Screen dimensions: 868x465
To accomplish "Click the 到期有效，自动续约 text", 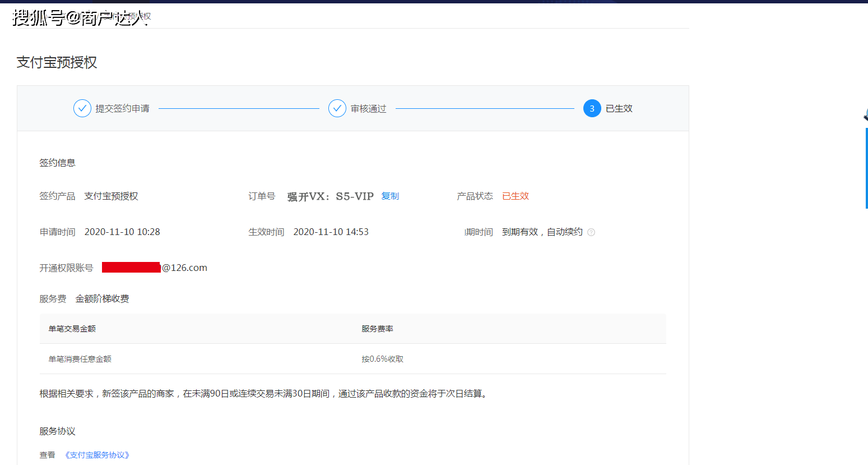I will click(542, 232).
